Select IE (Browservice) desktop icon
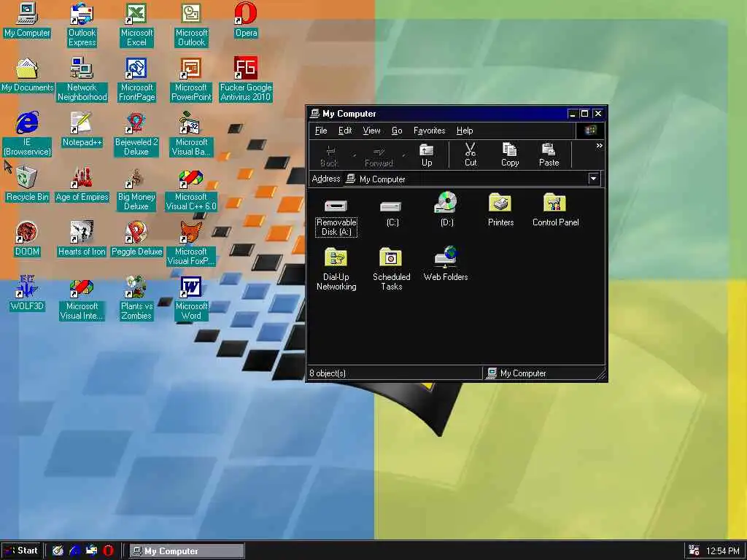Screen dimensions: 747x560 (x=27, y=135)
